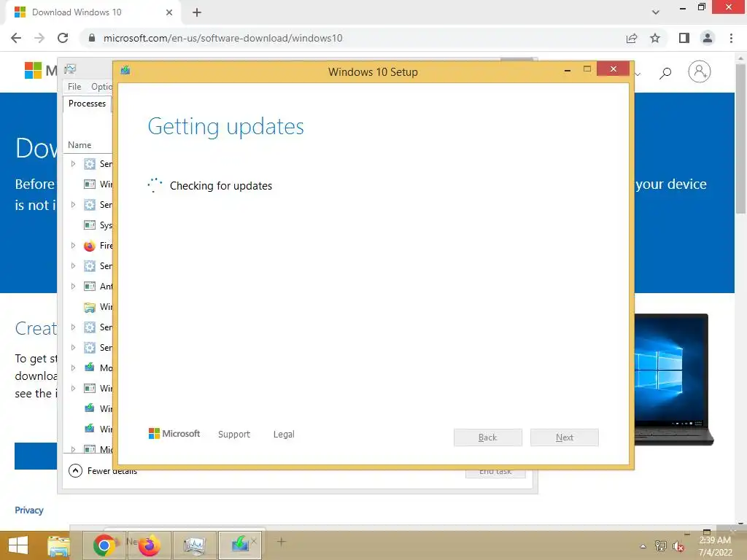Expand the Mo process row
The height and width of the screenshot is (560, 747).
(x=73, y=367)
